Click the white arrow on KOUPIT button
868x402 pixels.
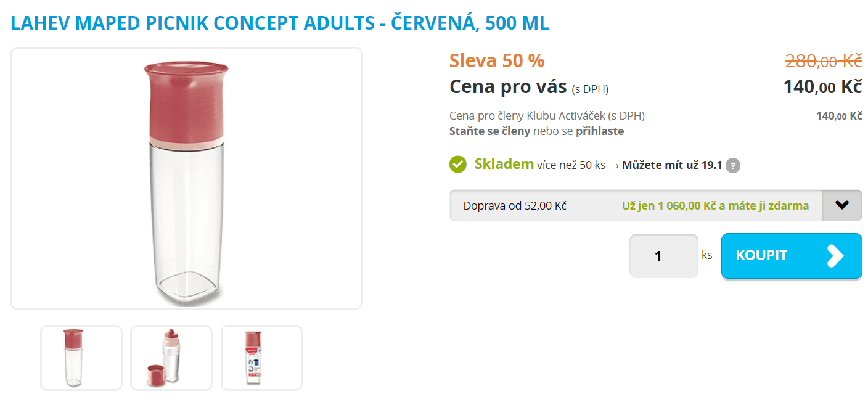tap(835, 256)
